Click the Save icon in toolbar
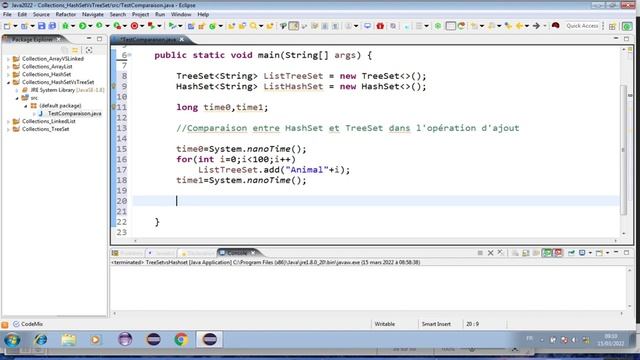 pyautogui.click(x=42, y=26)
